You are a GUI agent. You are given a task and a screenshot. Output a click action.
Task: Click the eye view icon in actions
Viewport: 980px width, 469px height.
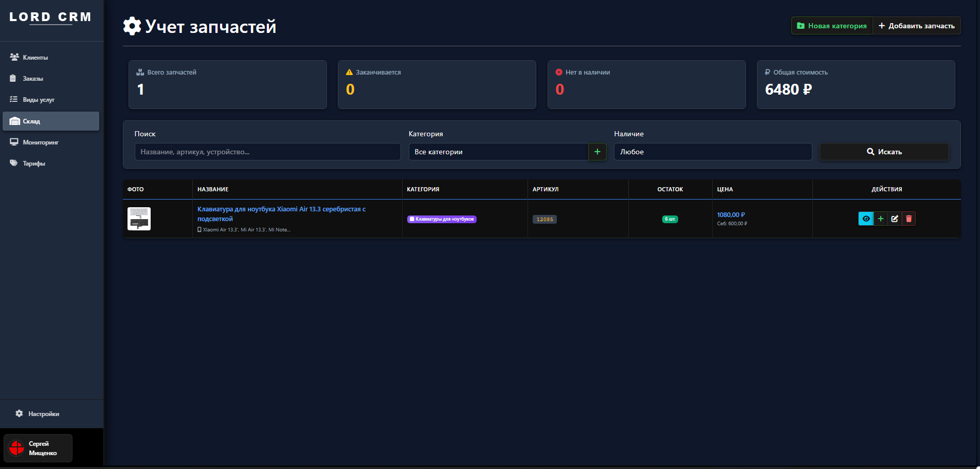[x=866, y=219]
